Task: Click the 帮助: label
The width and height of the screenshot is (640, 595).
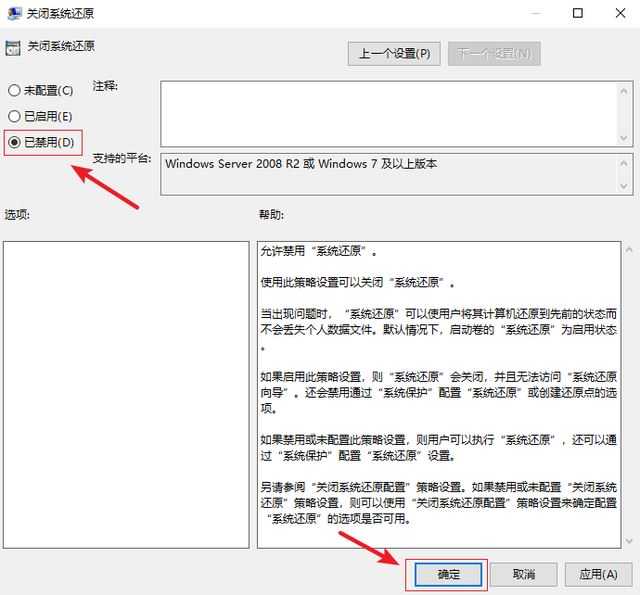Action: click(x=271, y=214)
